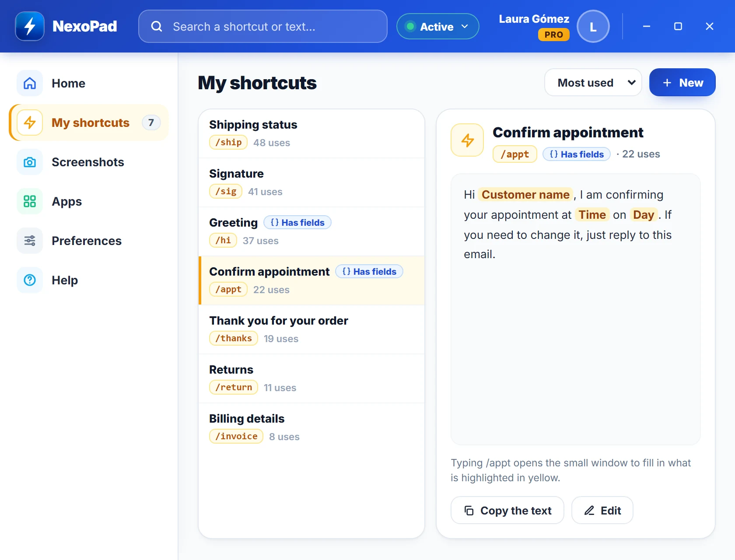Image resolution: width=735 pixels, height=560 pixels.
Task: Click the My shortcuts bolt icon
Action: [x=30, y=122]
